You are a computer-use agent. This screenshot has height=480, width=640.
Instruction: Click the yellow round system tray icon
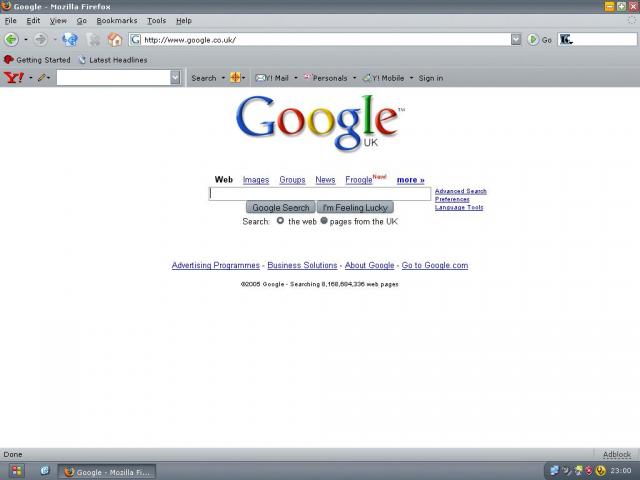(x=600, y=471)
